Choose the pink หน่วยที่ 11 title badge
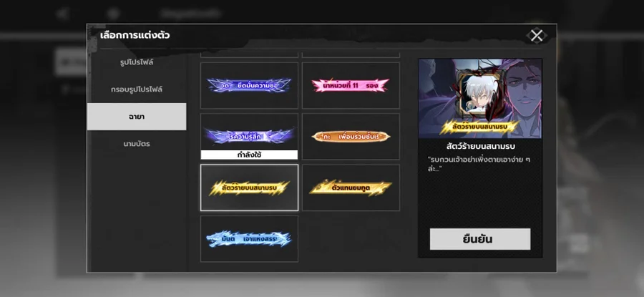 (351, 85)
